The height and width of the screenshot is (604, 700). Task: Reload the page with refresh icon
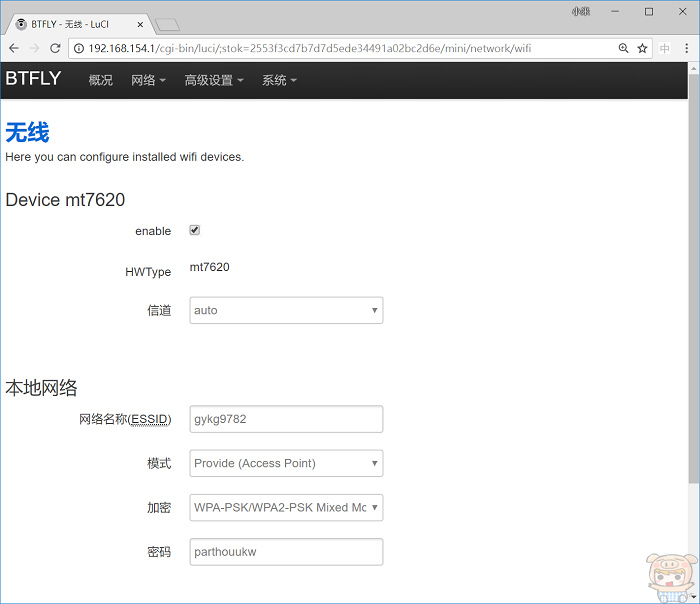click(x=55, y=48)
